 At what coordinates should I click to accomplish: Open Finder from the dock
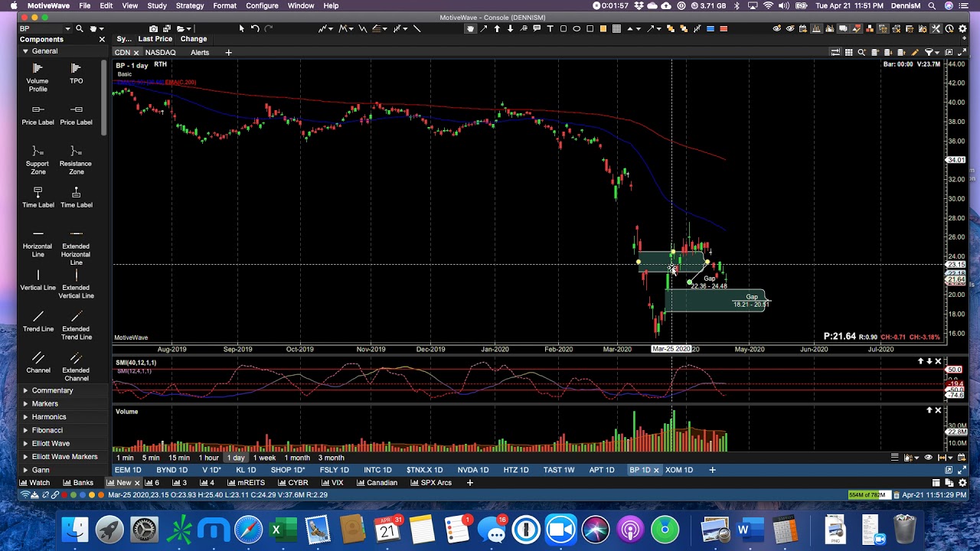point(75,530)
